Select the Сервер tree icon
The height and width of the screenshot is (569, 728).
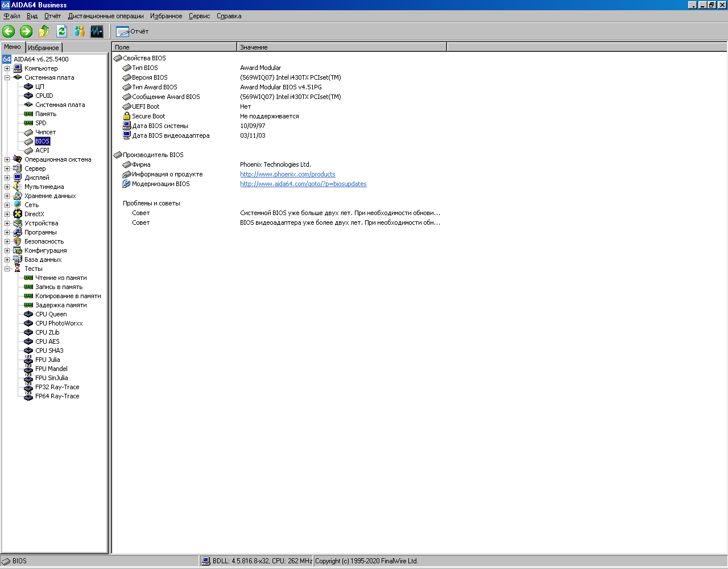[18, 168]
